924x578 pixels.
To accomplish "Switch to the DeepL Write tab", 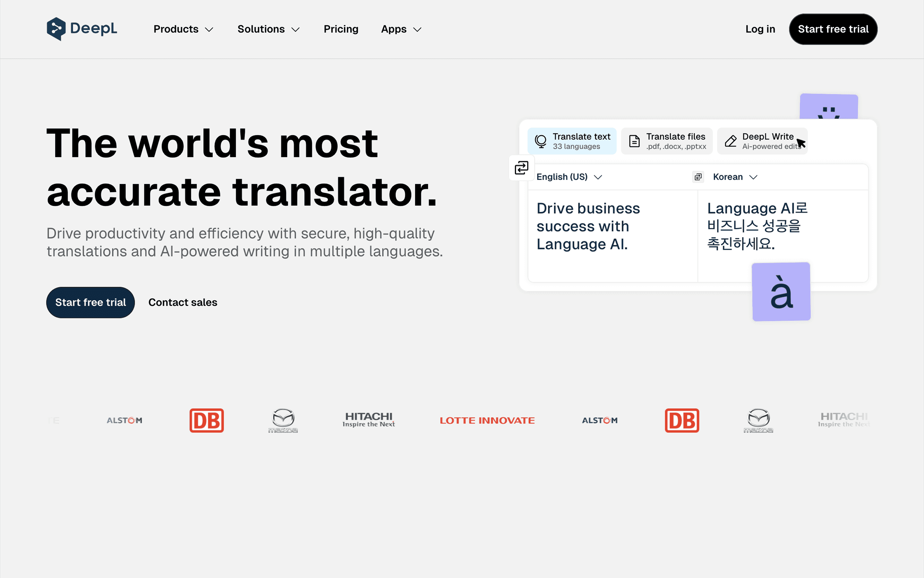I will point(762,141).
